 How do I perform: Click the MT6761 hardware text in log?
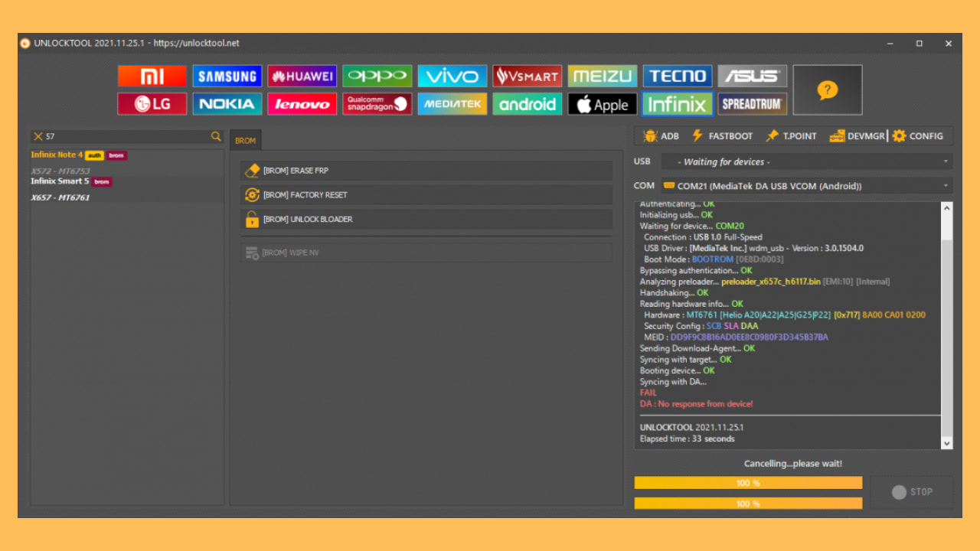pos(701,315)
